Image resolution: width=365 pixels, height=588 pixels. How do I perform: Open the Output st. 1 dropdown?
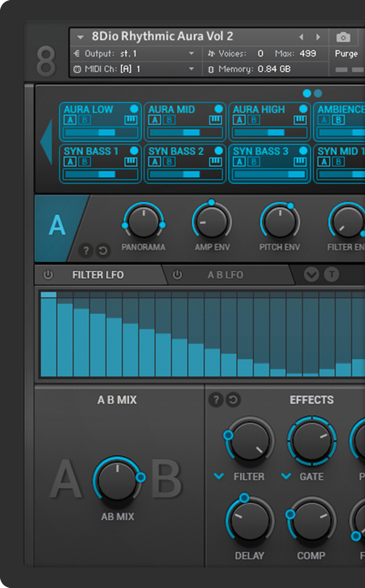[191, 53]
